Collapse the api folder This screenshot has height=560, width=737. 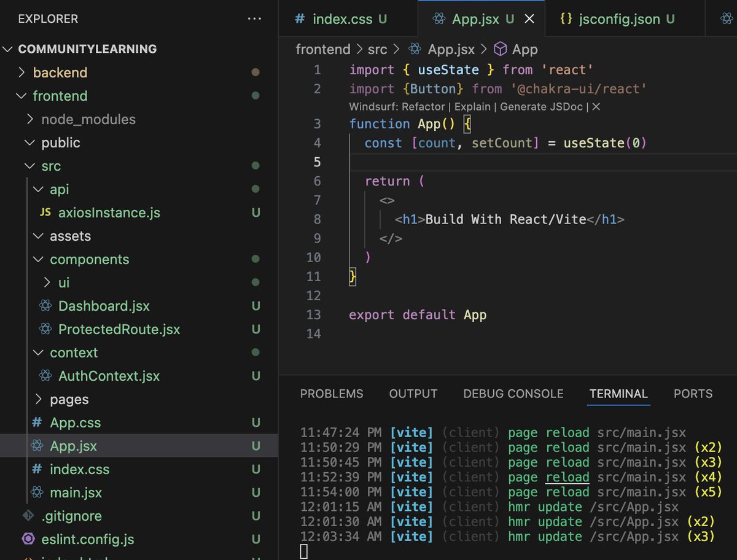click(x=39, y=189)
